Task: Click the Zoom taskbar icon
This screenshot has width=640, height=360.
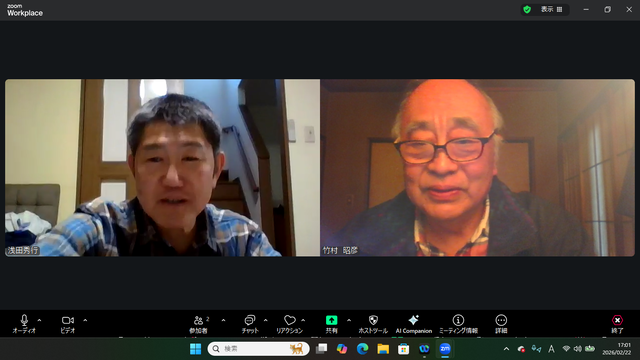Action: click(445, 349)
